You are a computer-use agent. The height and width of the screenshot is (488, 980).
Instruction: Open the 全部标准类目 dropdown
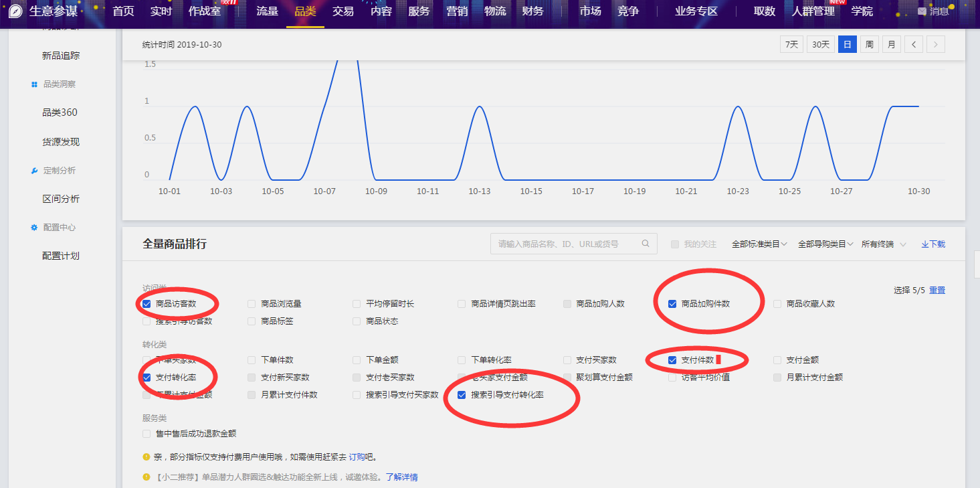pos(759,244)
